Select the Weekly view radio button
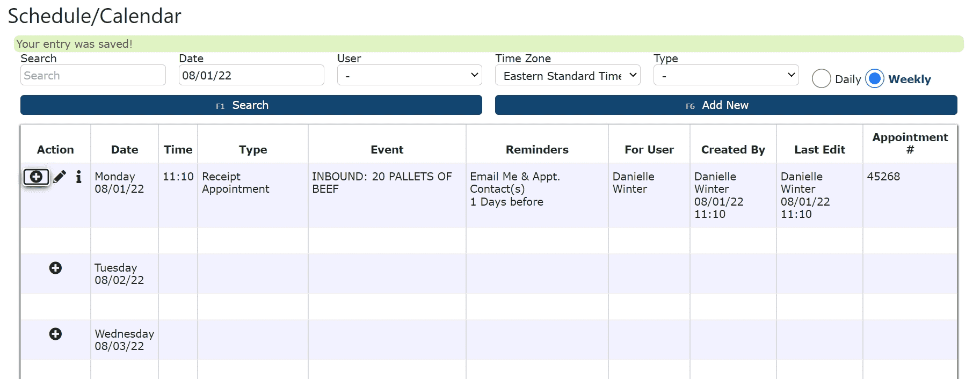Image resolution: width=980 pixels, height=379 pixels. [875, 79]
